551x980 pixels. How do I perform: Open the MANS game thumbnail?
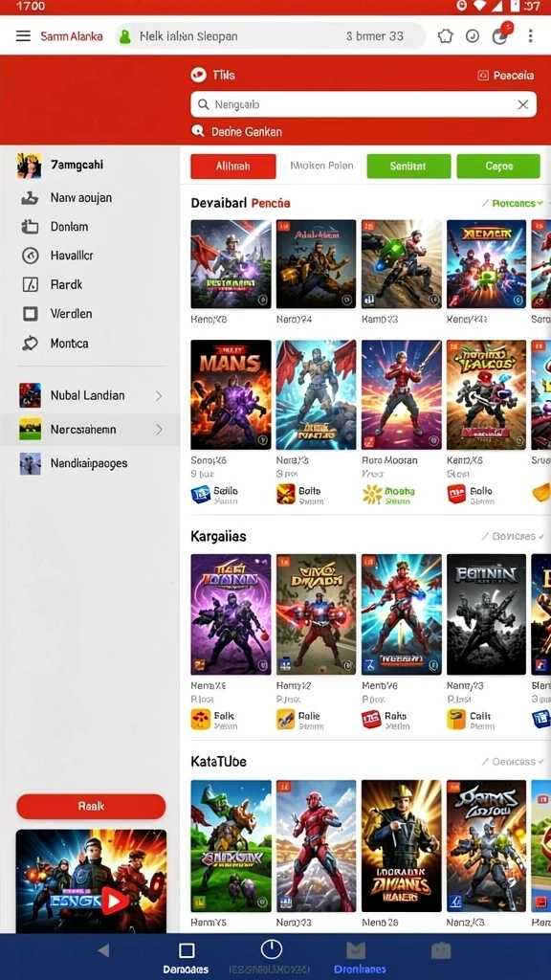pos(231,395)
